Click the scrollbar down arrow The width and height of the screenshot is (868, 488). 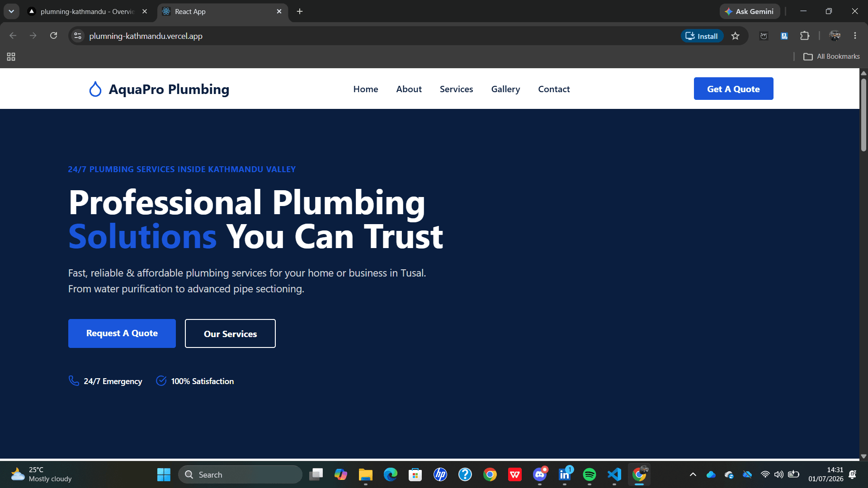pyautogui.click(x=863, y=456)
